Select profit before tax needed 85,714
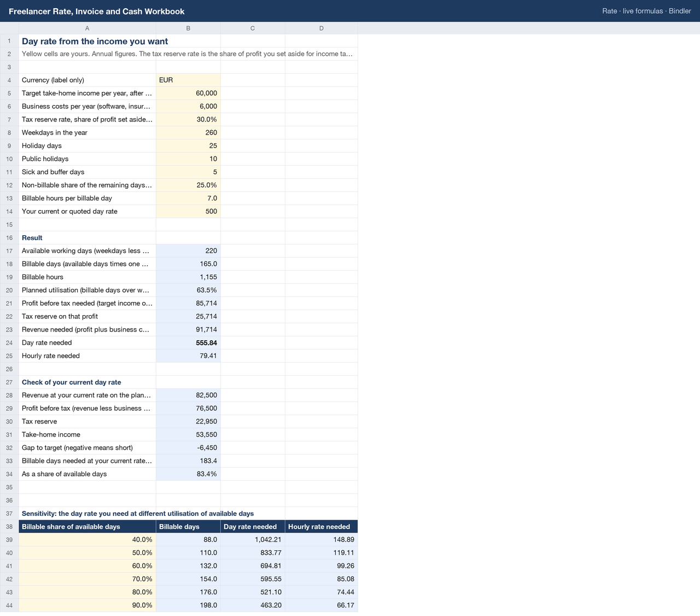Screen dimensions: 700x616 pos(188,303)
